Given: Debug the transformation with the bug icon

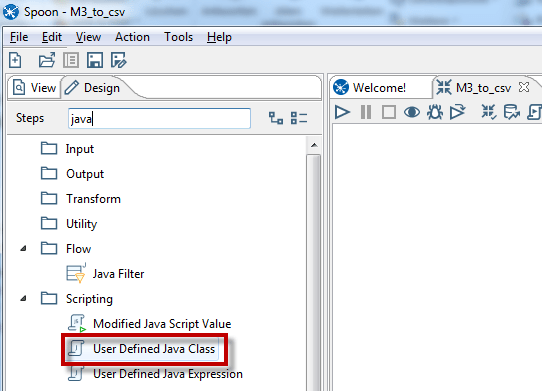Looking at the screenshot, I should pos(434,112).
